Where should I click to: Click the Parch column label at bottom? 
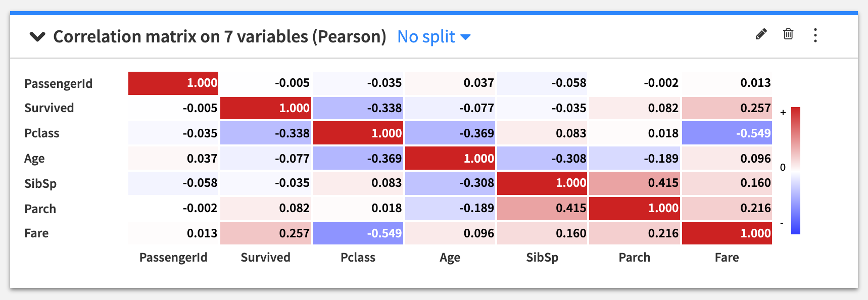coord(634,258)
